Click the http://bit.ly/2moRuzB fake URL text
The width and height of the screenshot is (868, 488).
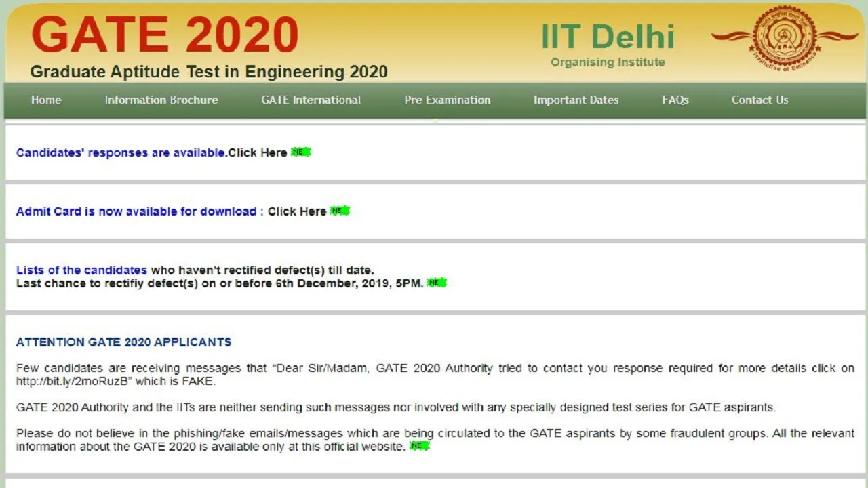tap(73, 381)
